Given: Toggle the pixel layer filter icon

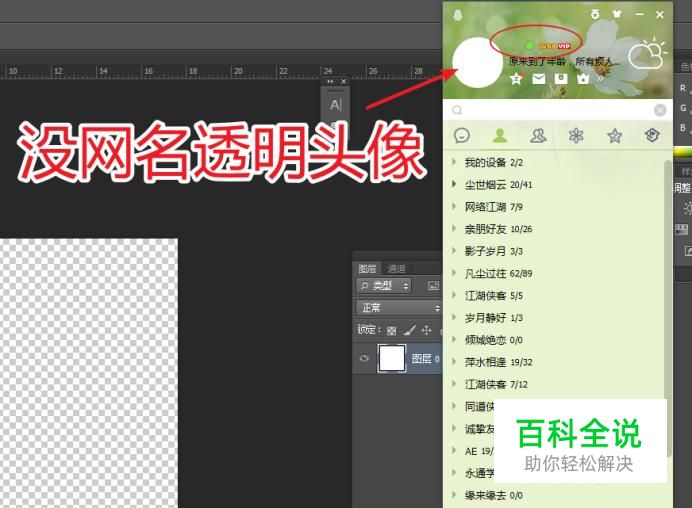Looking at the screenshot, I should 433,286.
